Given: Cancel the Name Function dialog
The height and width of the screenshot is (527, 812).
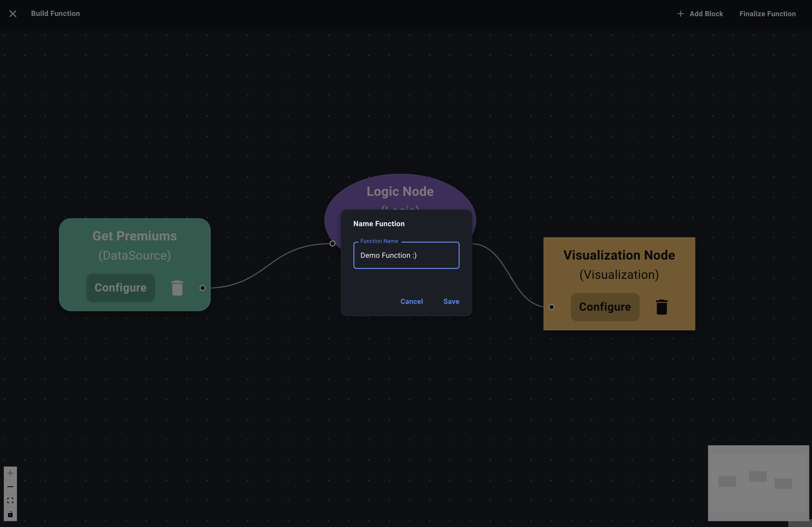Looking at the screenshot, I should (412, 301).
